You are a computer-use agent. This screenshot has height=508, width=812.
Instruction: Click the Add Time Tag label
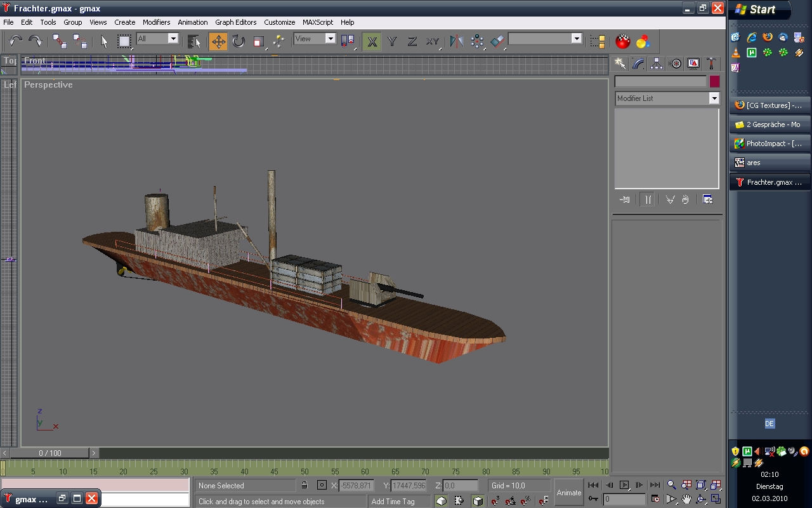(393, 502)
